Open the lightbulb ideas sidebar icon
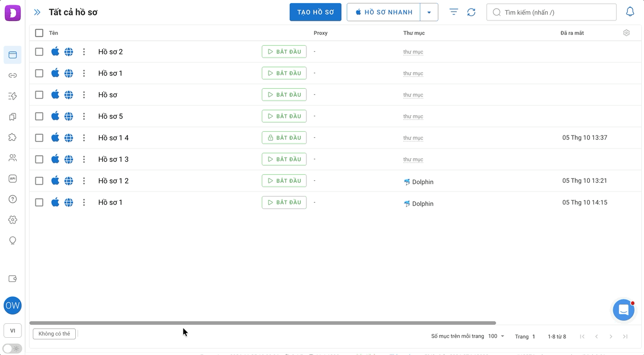 pyautogui.click(x=13, y=241)
